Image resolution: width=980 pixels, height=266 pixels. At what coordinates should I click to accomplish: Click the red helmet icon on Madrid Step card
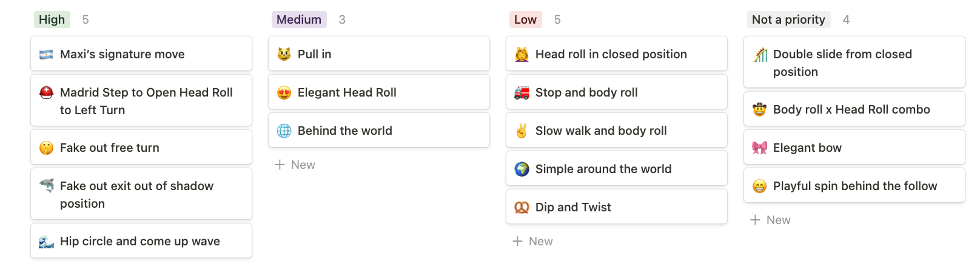pos(46,93)
